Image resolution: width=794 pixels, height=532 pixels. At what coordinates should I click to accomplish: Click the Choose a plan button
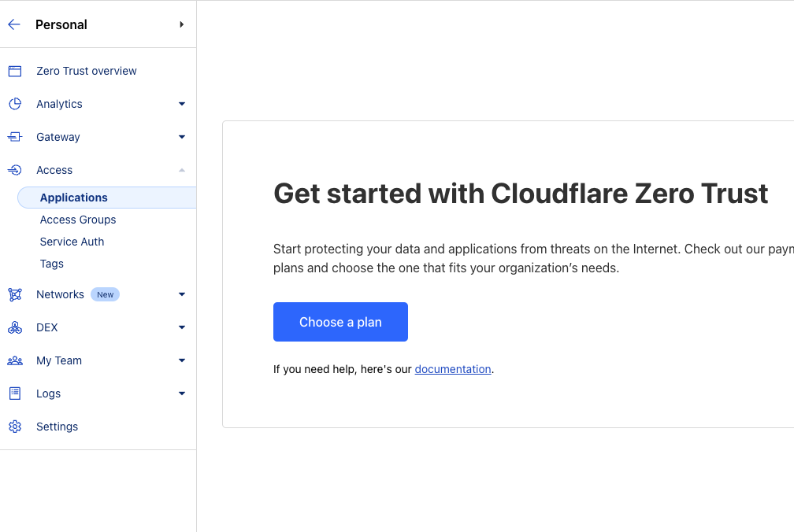[340, 322]
